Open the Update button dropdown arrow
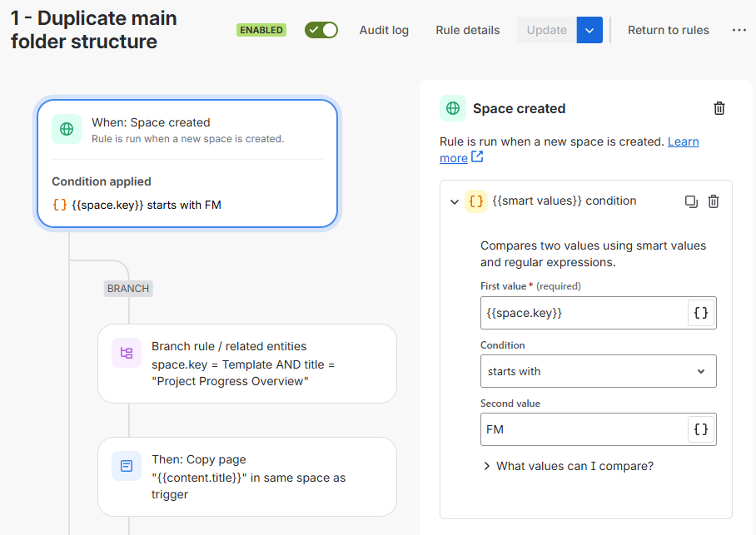This screenshot has width=756, height=535. tap(589, 30)
